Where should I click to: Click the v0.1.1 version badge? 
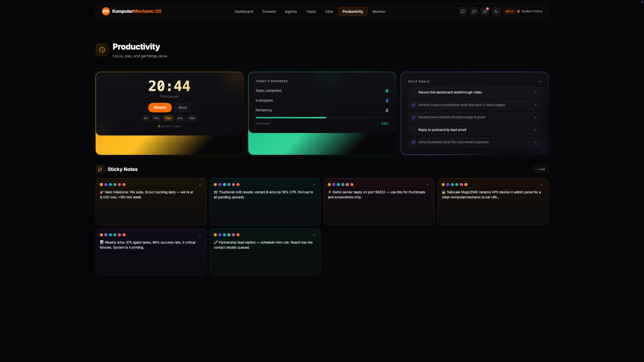point(509,11)
